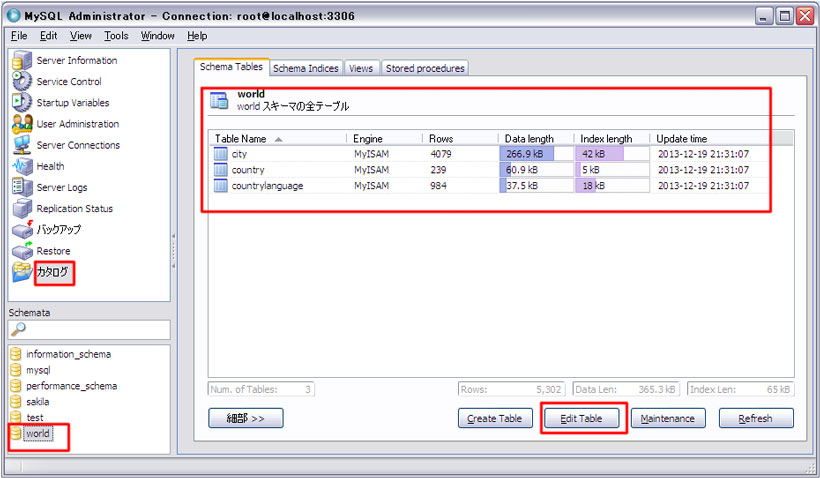Click the Replication Status label
Image resolution: width=820 pixels, height=478 pixels.
pyautogui.click(x=75, y=208)
